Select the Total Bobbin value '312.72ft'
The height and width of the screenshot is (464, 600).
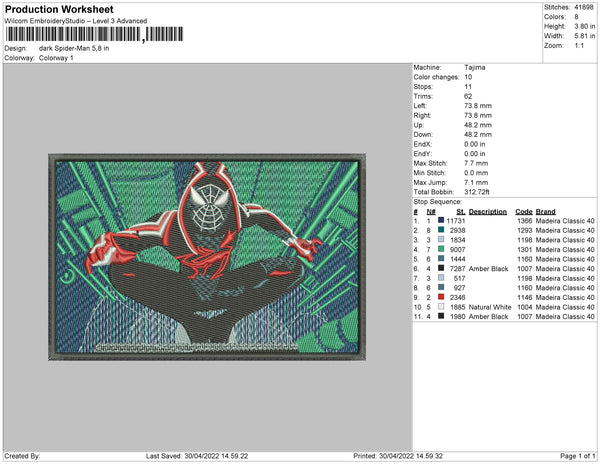[x=477, y=192]
